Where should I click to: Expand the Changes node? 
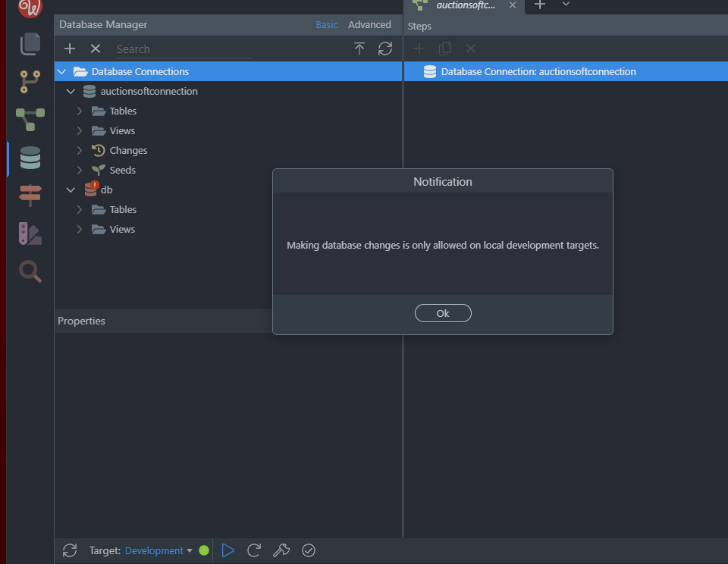80,150
